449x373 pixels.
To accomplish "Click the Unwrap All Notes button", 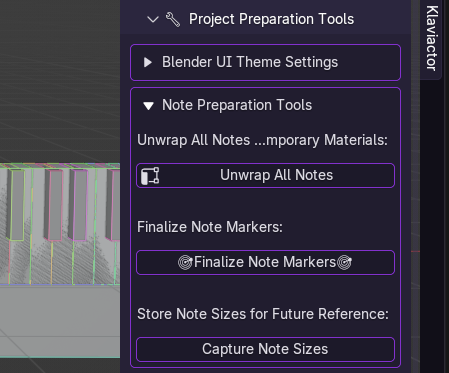I will (265, 175).
